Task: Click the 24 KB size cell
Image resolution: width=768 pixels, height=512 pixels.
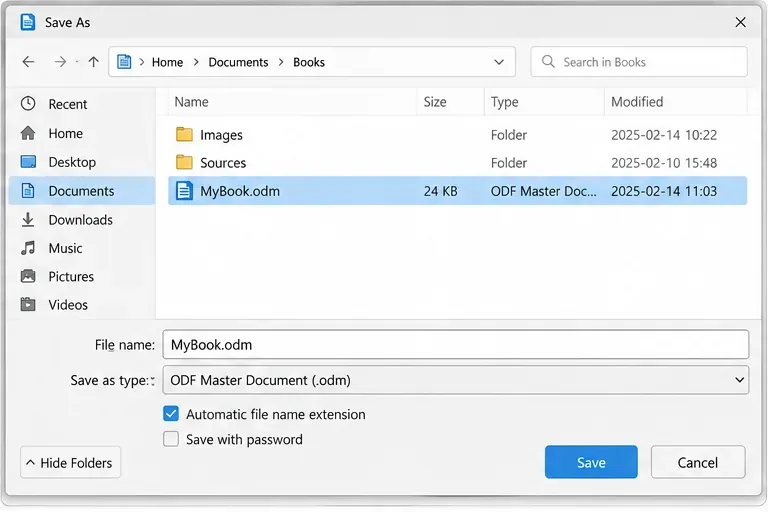Action: [440, 191]
